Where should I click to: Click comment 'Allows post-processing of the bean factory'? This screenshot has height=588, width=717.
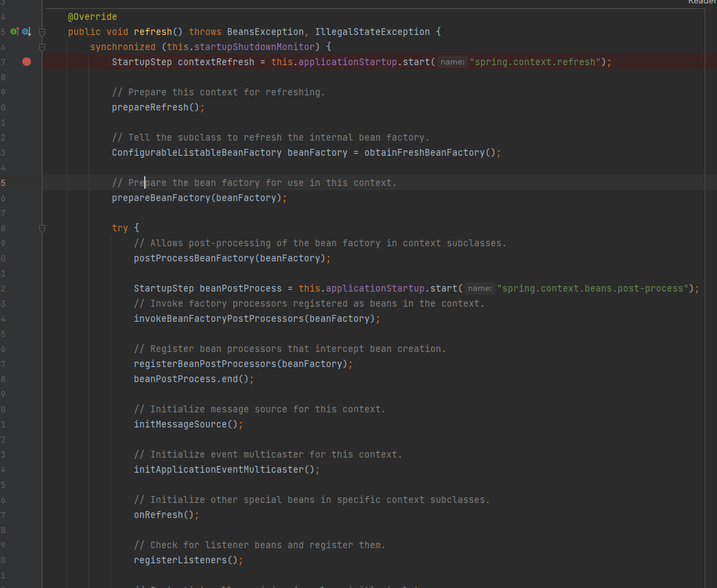pyautogui.click(x=320, y=244)
